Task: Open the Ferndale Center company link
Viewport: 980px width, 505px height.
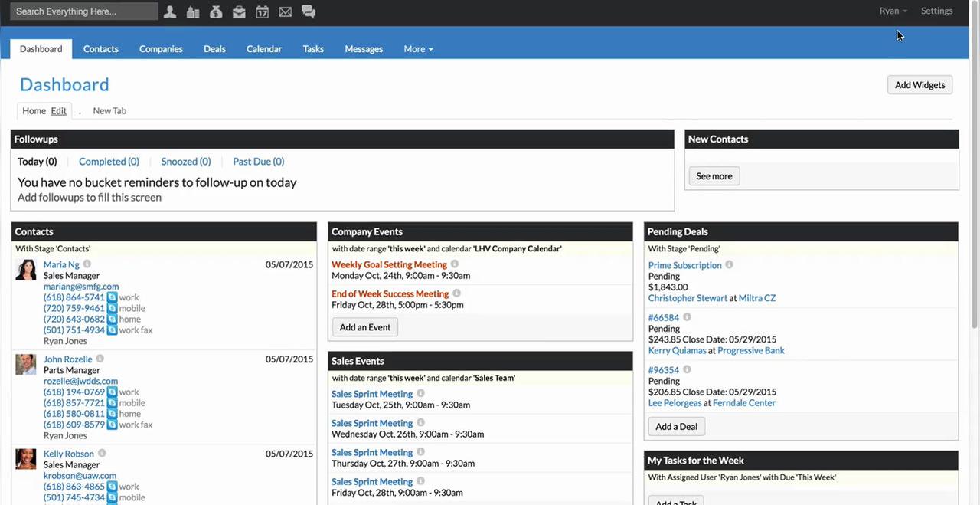Action: tap(744, 403)
